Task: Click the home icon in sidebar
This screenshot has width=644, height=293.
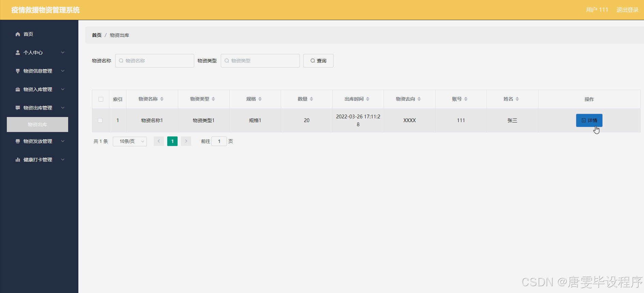Action: pyautogui.click(x=18, y=34)
